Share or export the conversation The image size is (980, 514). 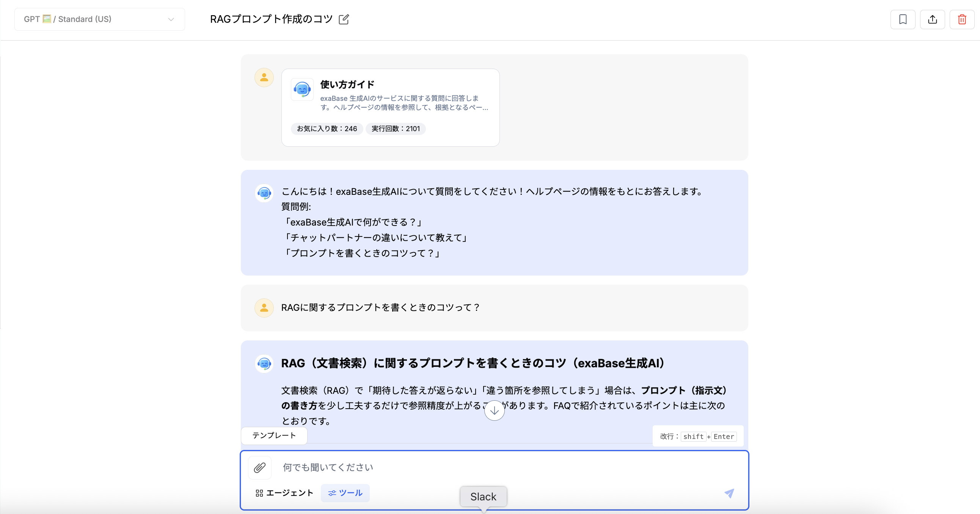pyautogui.click(x=933, y=19)
